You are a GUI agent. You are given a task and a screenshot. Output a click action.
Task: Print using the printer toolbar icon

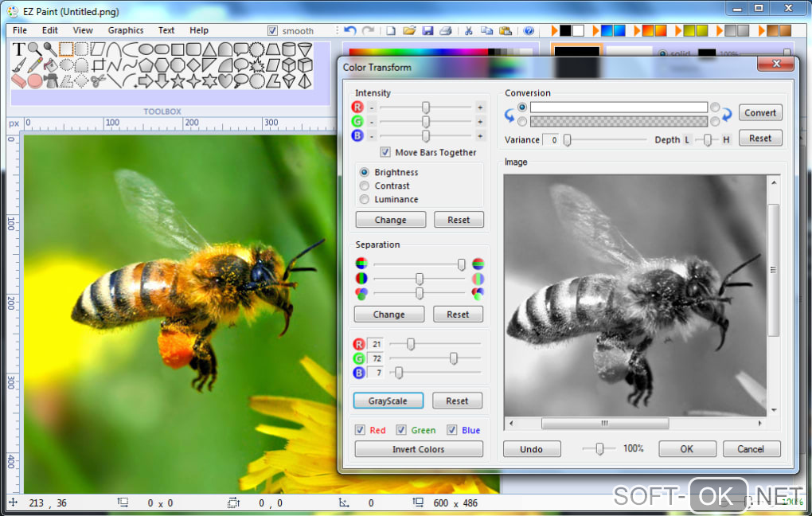(x=445, y=30)
